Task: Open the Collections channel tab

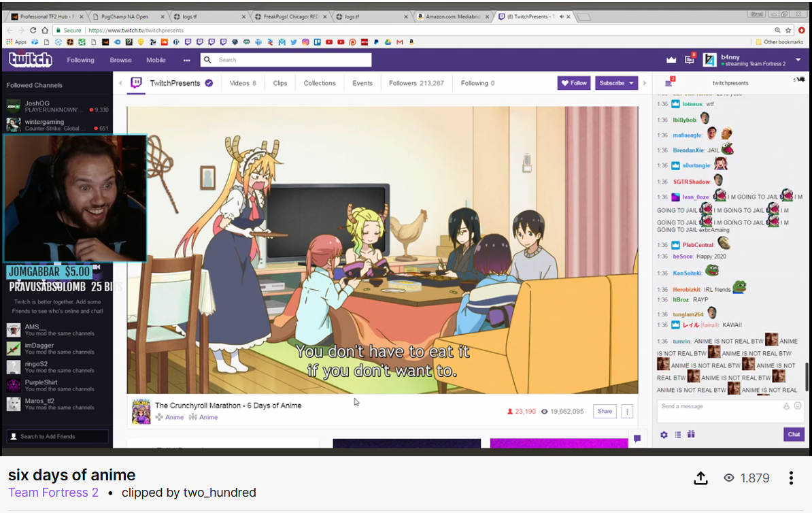Action: [320, 83]
